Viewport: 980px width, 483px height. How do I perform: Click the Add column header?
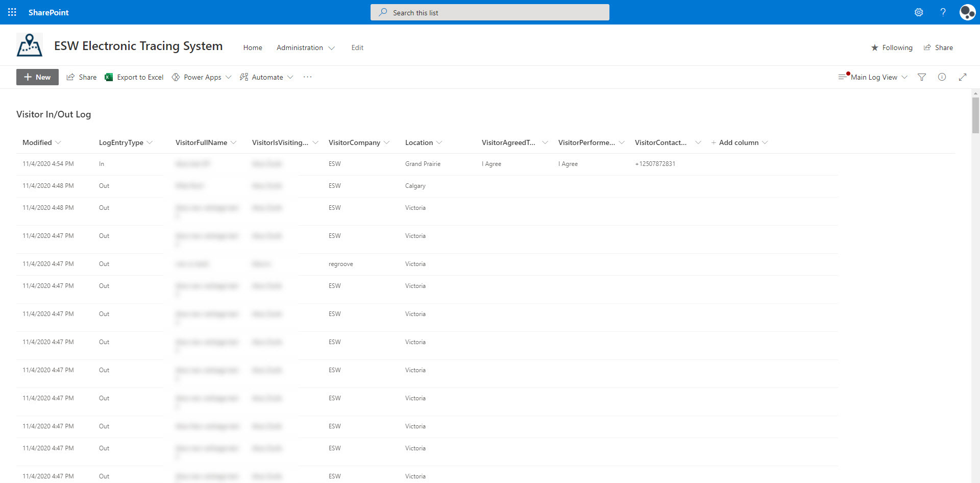click(x=739, y=142)
